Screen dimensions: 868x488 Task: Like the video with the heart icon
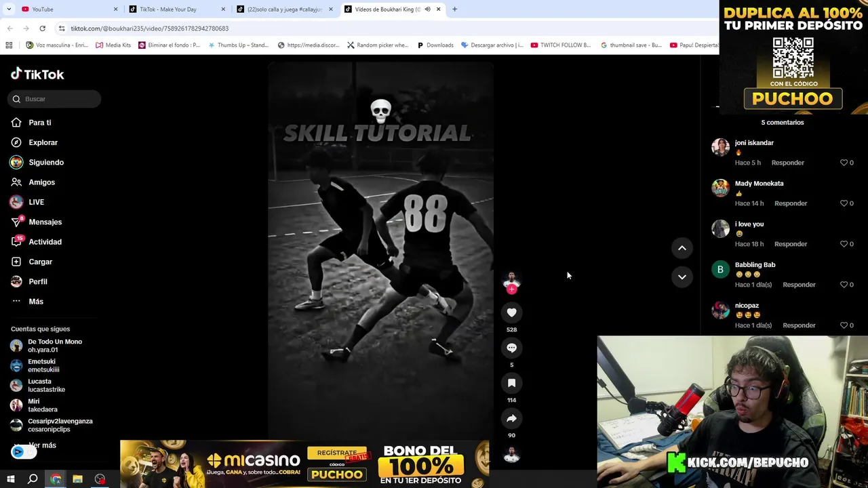[x=511, y=312]
